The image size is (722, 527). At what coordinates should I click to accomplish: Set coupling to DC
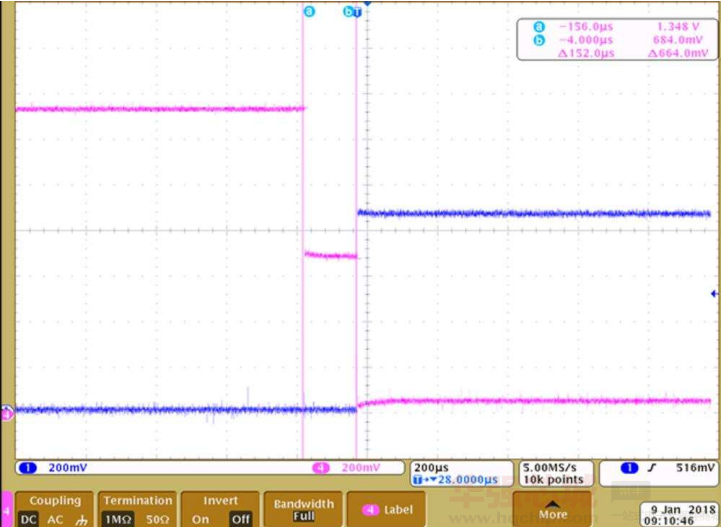pos(27,519)
